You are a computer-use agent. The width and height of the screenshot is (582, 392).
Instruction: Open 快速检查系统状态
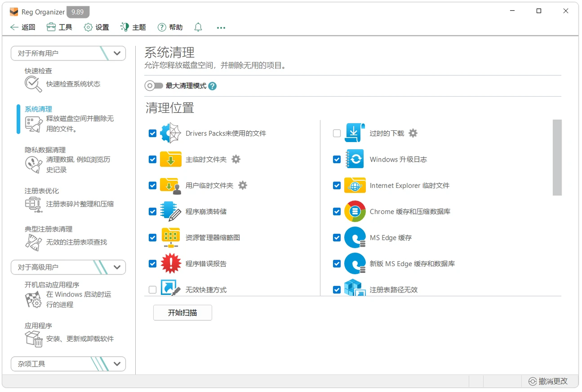click(x=73, y=84)
